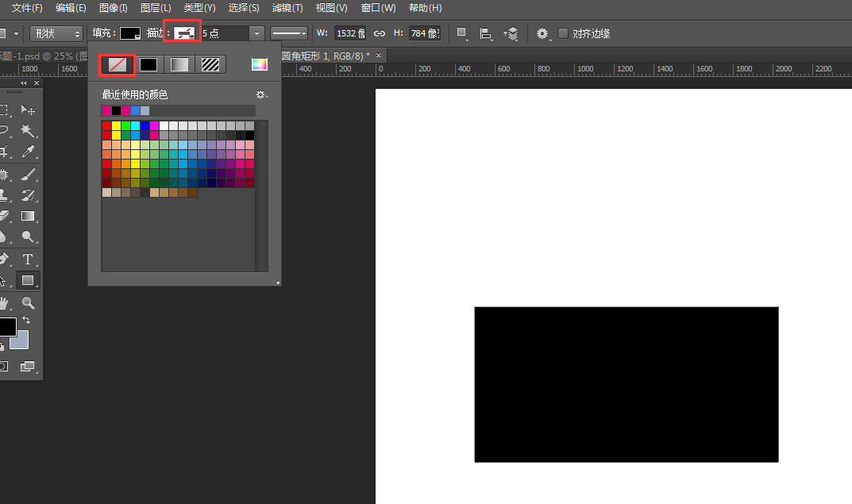The height and width of the screenshot is (504, 852).
Task: Pick the pure cyan swatch in the top row
Action: point(135,125)
